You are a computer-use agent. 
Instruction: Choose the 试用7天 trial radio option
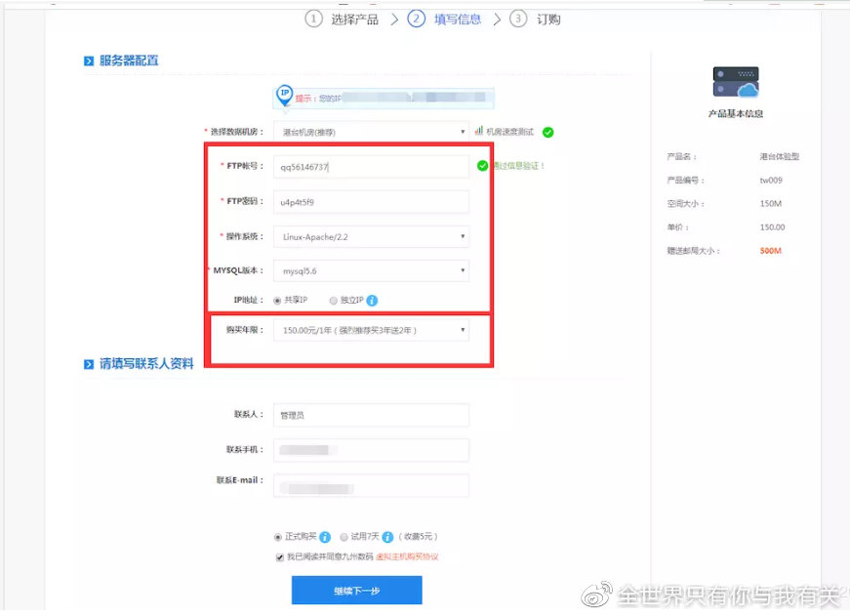coord(344,537)
